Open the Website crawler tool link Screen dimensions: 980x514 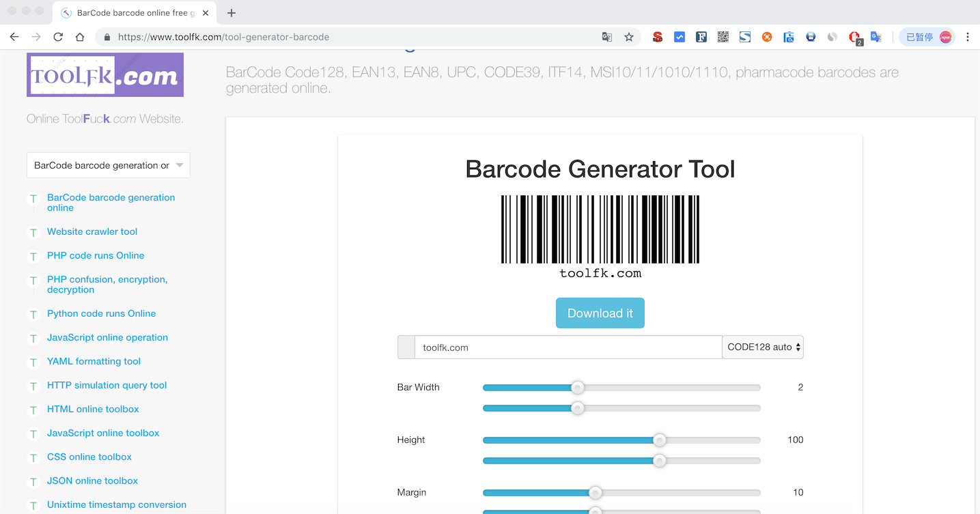click(92, 231)
